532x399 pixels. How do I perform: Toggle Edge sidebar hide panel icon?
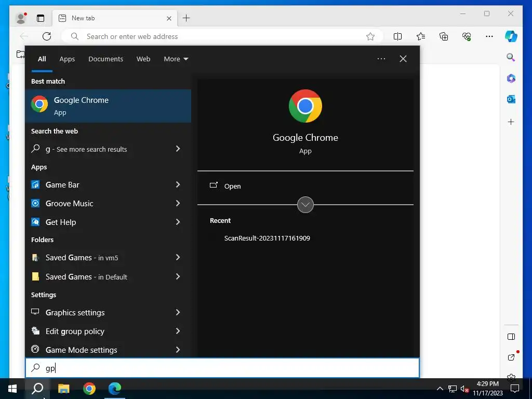pyautogui.click(x=511, y=337)
